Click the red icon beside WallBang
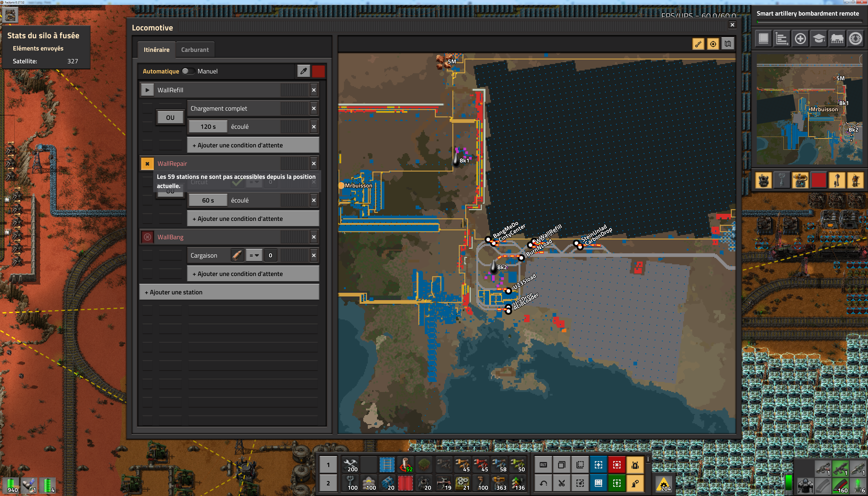Image resolution: width=868 pixels, height=496 pixels. click(147, 237)
